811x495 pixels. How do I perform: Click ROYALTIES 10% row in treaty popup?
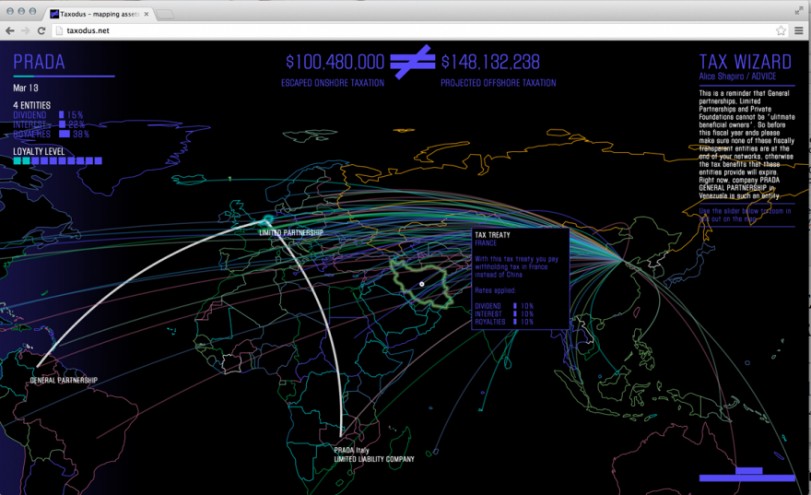504,322
